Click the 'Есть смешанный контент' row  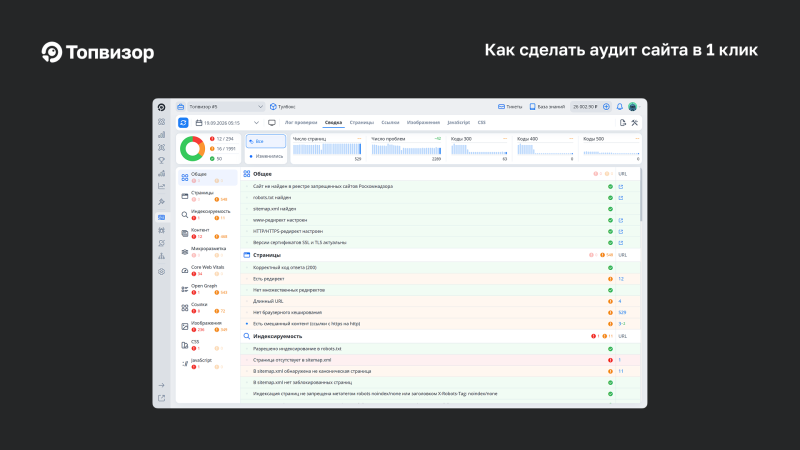click(x=441, y=324)
